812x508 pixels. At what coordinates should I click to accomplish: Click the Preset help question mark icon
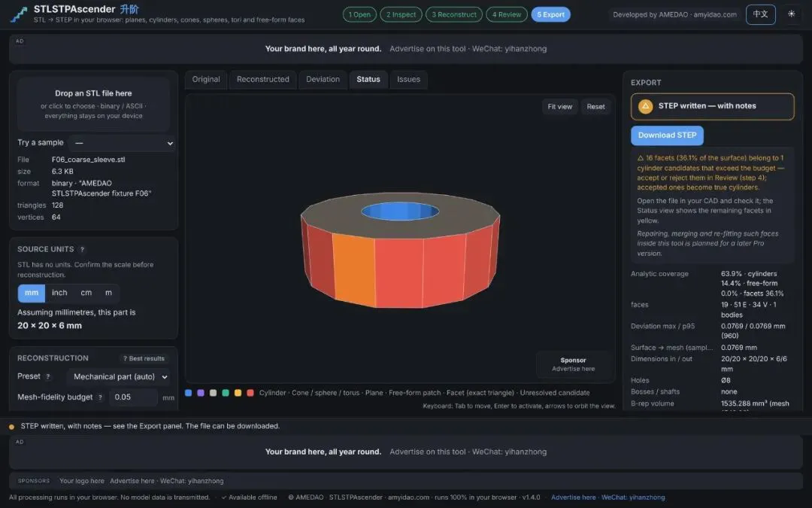pyautogui.click(x=48, y=376)
